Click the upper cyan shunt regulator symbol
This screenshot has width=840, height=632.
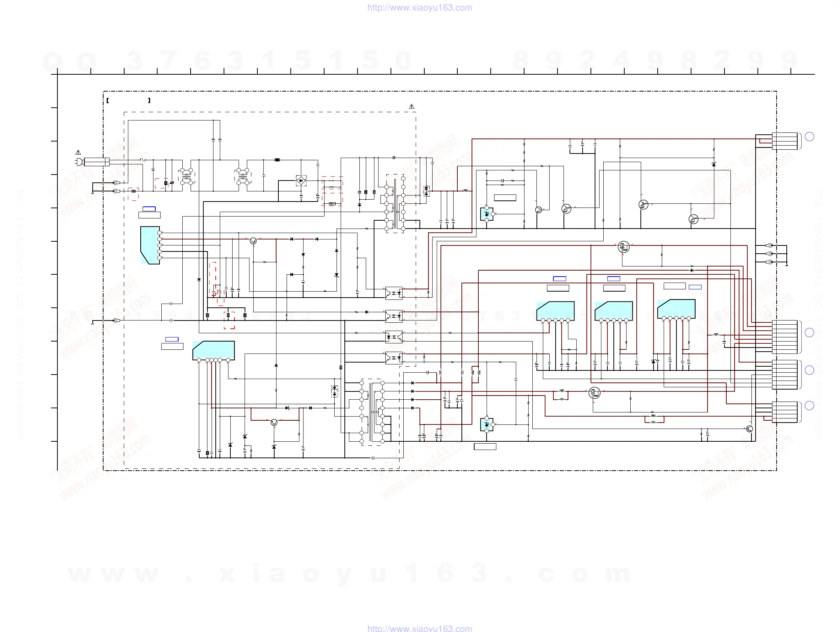pyautogui.click(x=487, y=214)
